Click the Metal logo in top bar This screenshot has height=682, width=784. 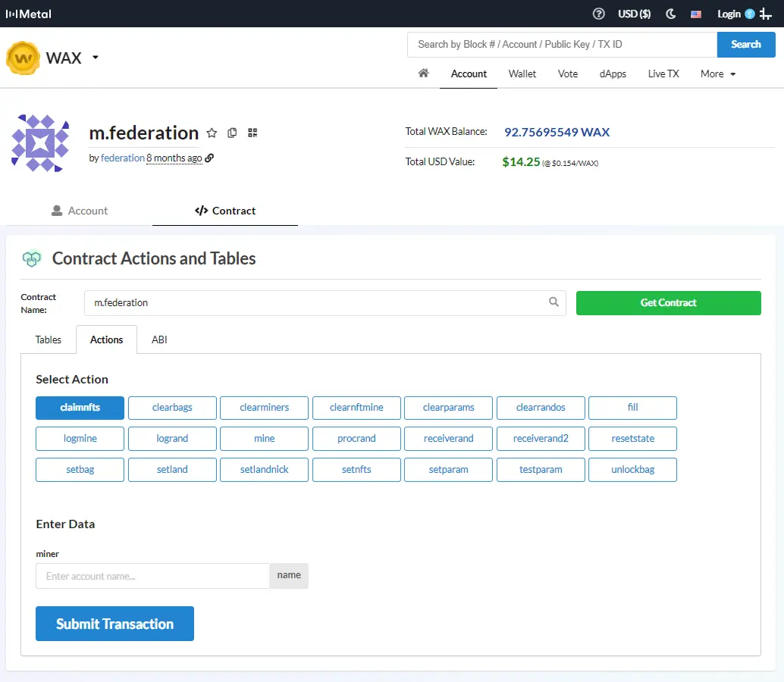tap(29, 14)
